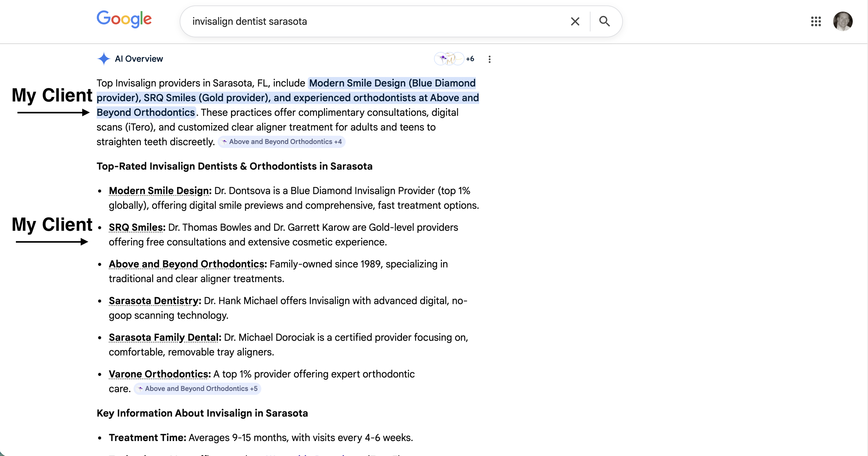This screenshot has height=456, width=868.
Task: Clear the search query with the X icon
Action: [575, 21]
